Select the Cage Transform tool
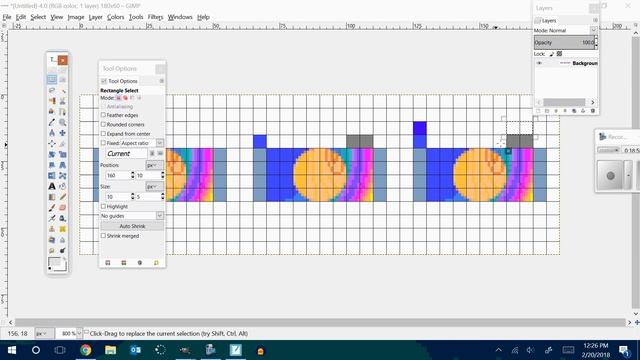Screen dimensions: 640x360 pyautogui.click(x=62, y=176)
